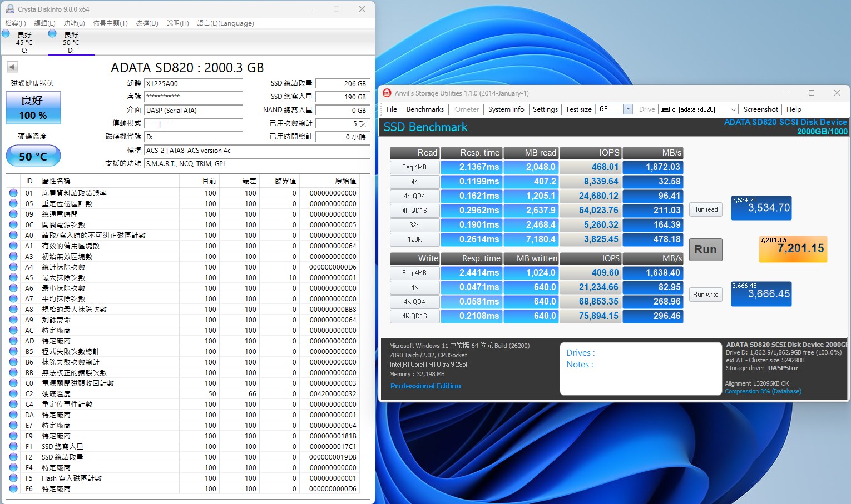Click the status orb for attribute E9
The image size is (851, 504).
click(13, 436)
